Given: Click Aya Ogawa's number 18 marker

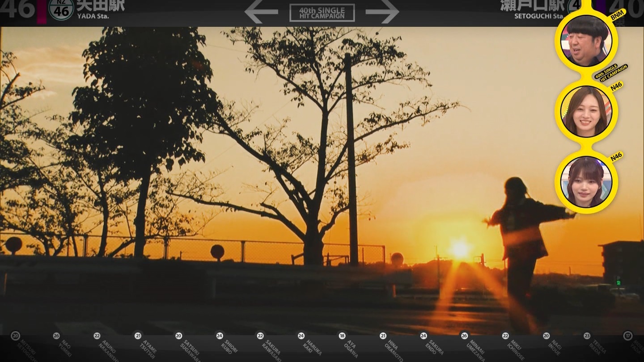Looking at the screenshot, I should pyautogui.click(x=342, y=336).
